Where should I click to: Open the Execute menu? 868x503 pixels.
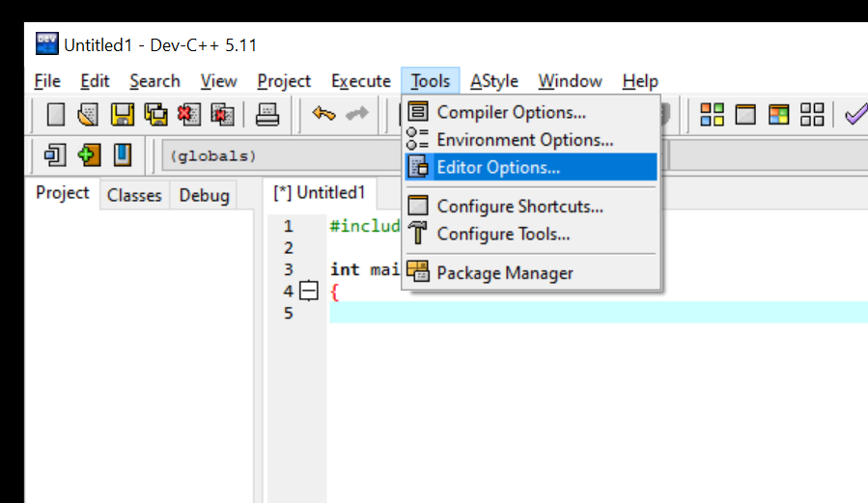[x=361, y=81]
